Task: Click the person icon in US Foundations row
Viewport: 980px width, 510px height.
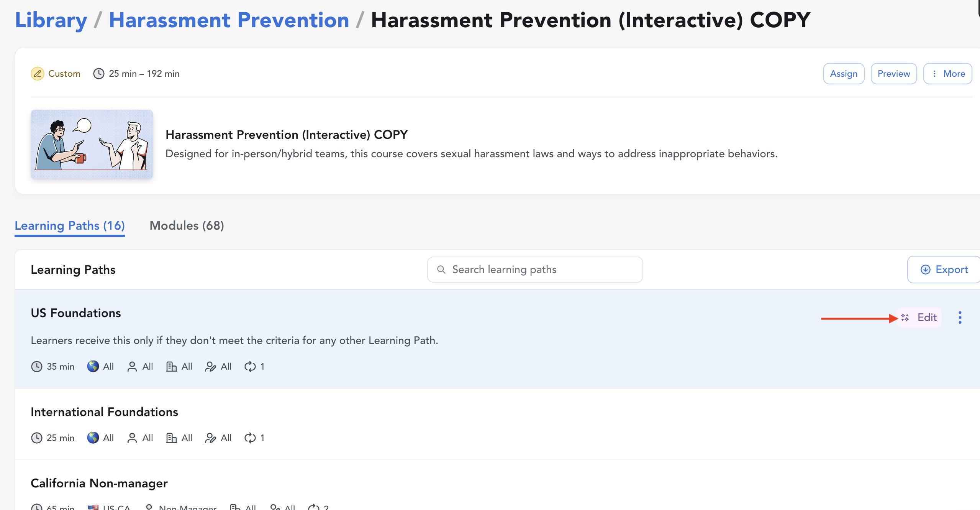Action: coord(132,367)
